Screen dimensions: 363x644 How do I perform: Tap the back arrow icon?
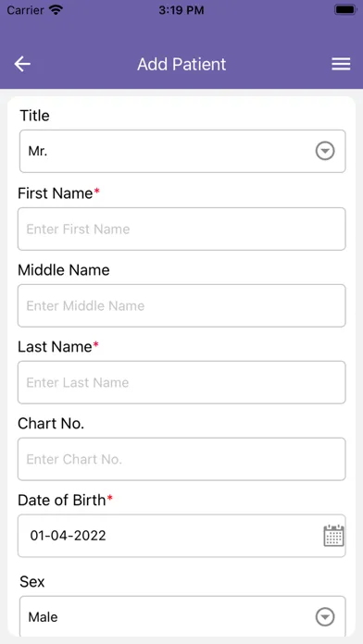22,64
